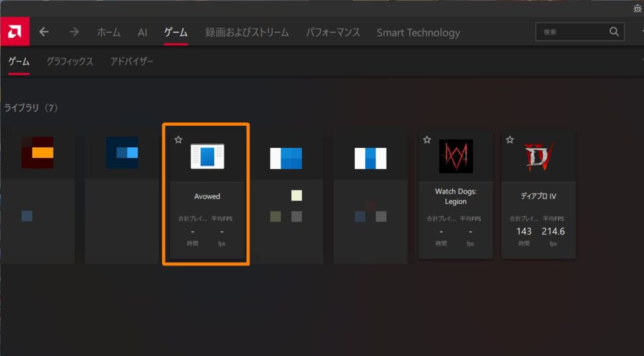Click the AMD logo icon
644x356 pixels.
15,31
